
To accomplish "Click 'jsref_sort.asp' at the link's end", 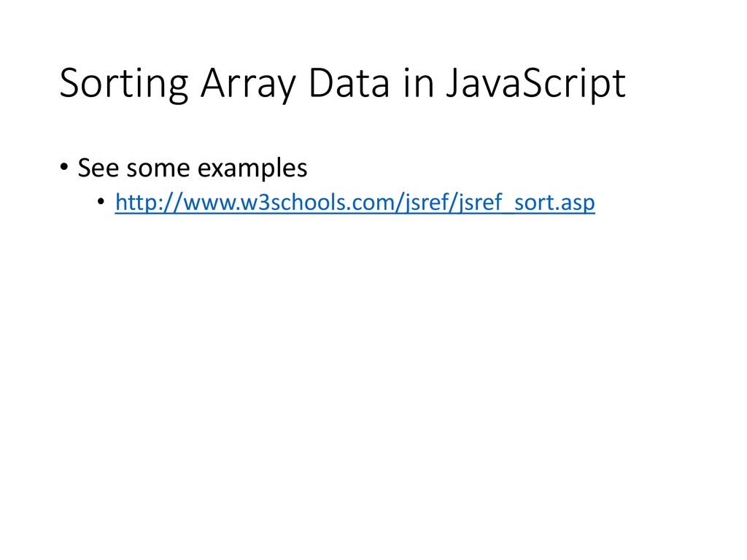I will [x=527, y=203].
